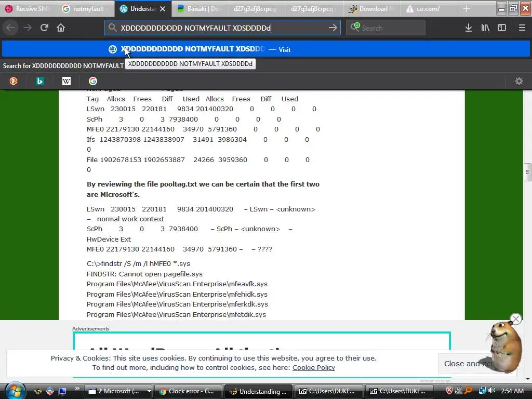Search with the DuckDuckGo one-off engine
This screenshot has height=399, width=532.
[14, 81]
